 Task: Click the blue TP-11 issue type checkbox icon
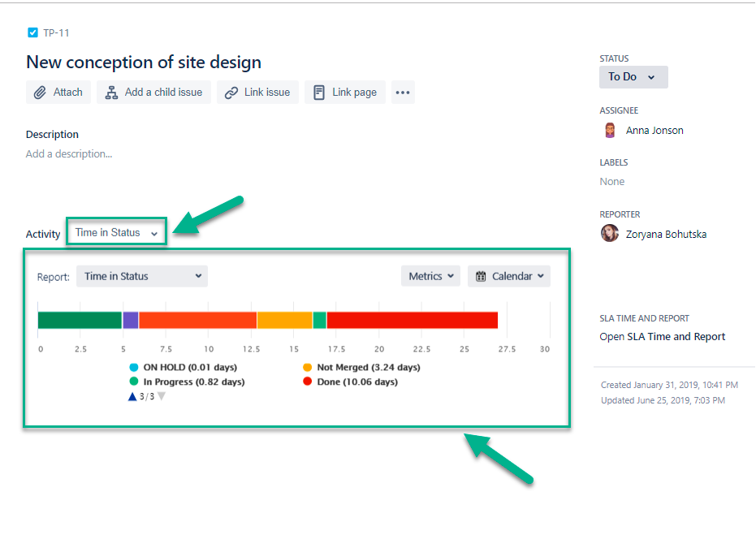[32, 32]
